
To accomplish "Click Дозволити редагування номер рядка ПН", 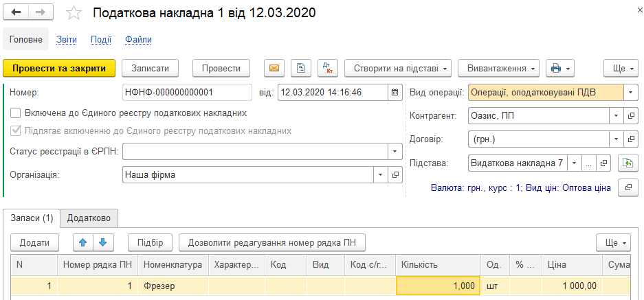I will (272, 242).
